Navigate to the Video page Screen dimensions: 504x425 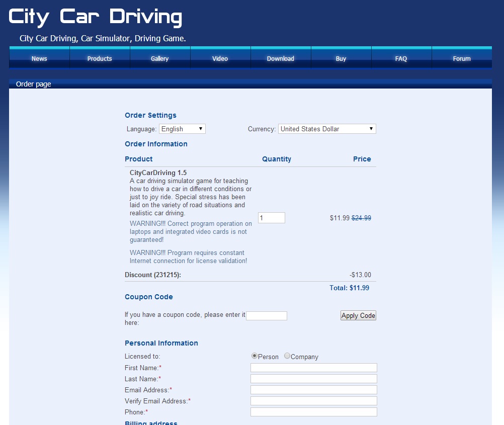pos(220,59)
